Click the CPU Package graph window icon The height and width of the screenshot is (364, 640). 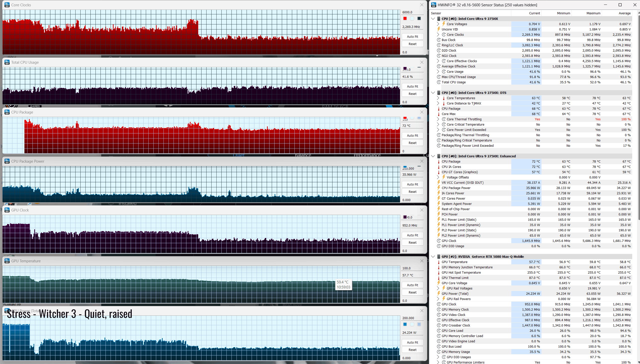(7, 112)
